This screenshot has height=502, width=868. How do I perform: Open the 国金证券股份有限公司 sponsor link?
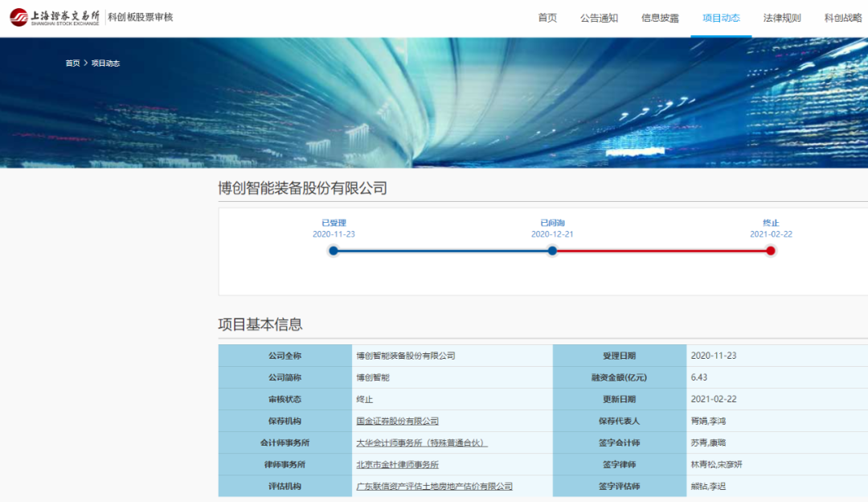pos(398,421)
